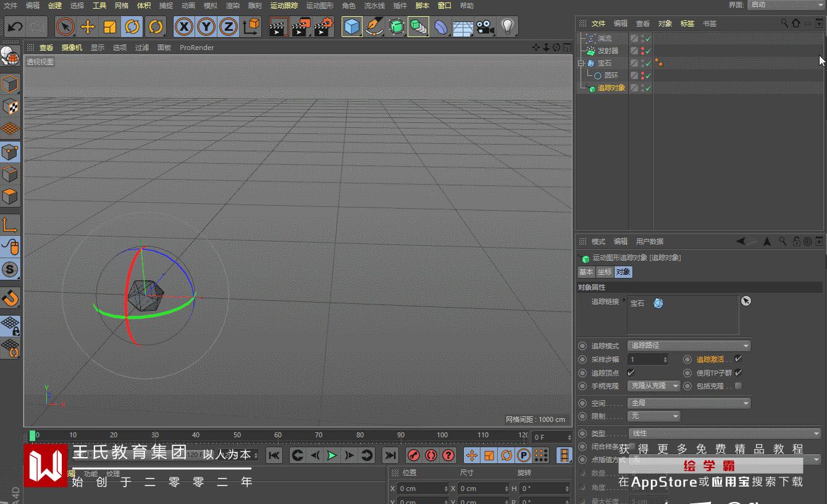
Task: Click the Undo arrow icon
Action: coord(15,27)
